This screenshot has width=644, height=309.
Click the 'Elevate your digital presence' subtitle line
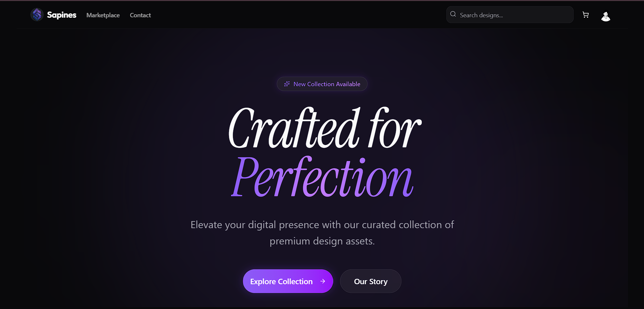[x=322, y=225]
